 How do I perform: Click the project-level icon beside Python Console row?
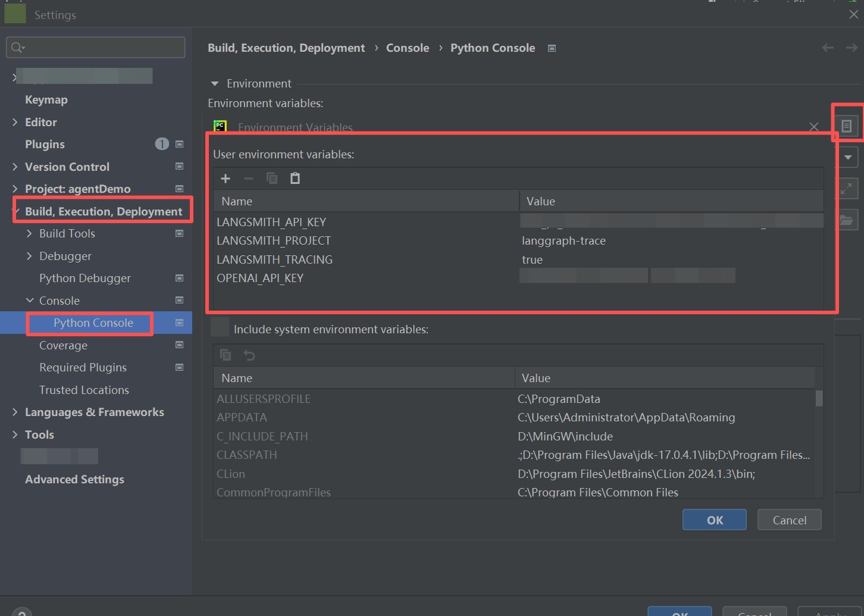pos(179,323)
